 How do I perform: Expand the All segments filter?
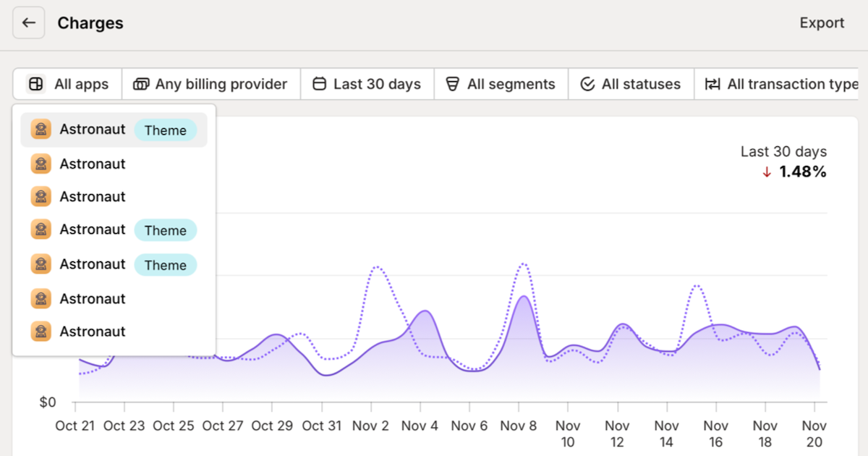point(511,85)
